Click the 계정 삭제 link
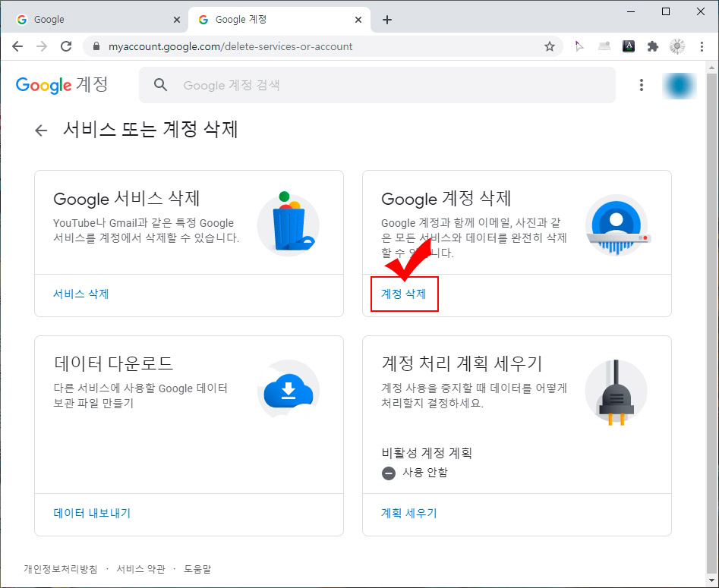The image size is (719, 588). pos(404,294)
